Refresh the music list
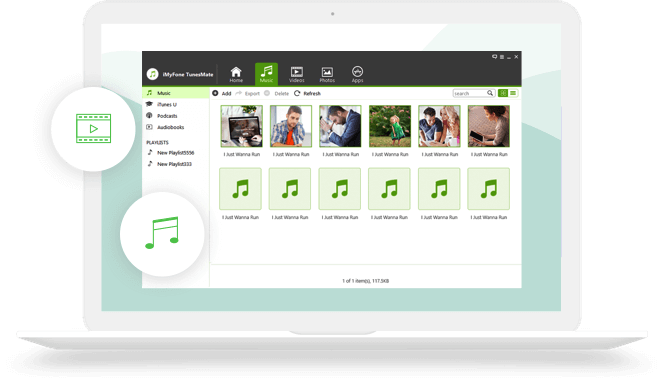 tap(307, 93)
